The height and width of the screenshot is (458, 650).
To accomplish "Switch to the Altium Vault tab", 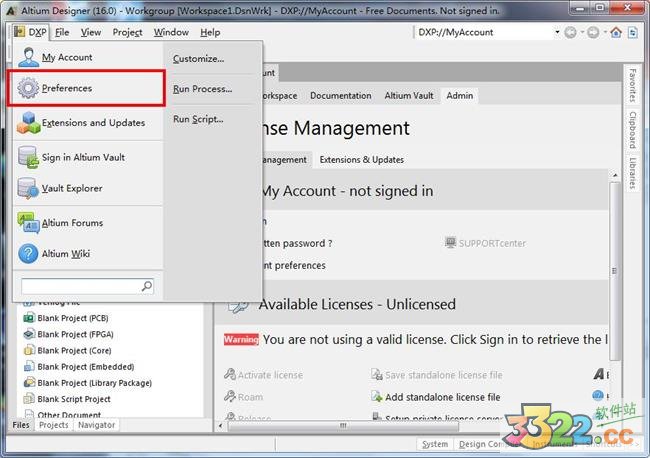I will point(409,96).
